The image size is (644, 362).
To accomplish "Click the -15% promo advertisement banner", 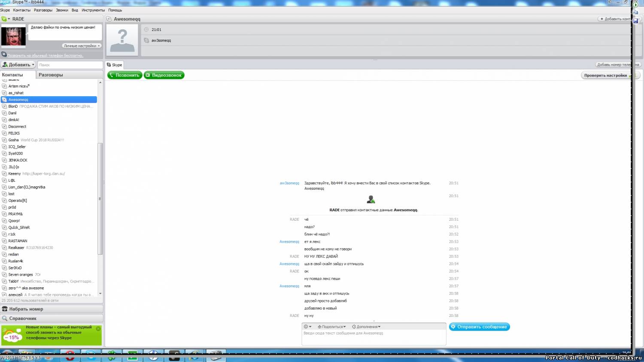I will coord(51,335).
